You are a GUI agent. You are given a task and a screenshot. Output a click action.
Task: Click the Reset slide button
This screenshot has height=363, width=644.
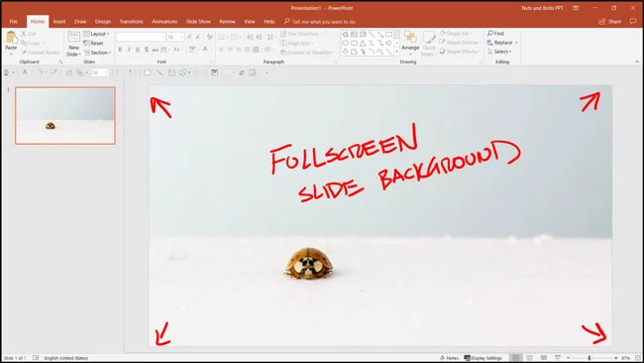(x=93, y=44)
